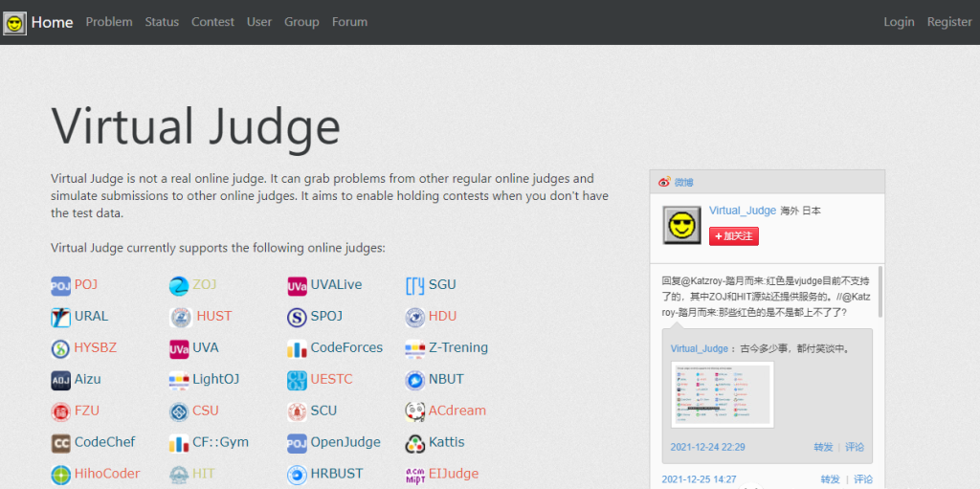Screen dimensions: 980x489
Task: Click the UESTC CDOJ icon
Action: point(297,380)
